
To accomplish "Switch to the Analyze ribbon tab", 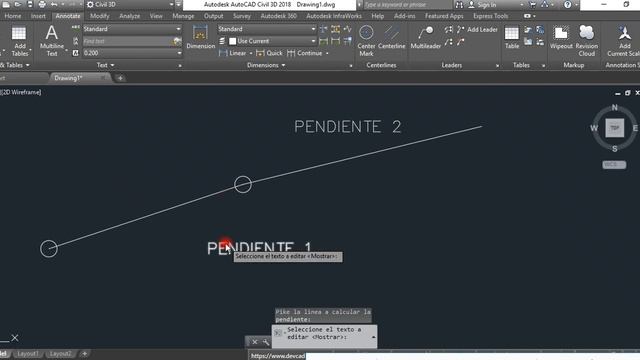I will tap(129, 16).
